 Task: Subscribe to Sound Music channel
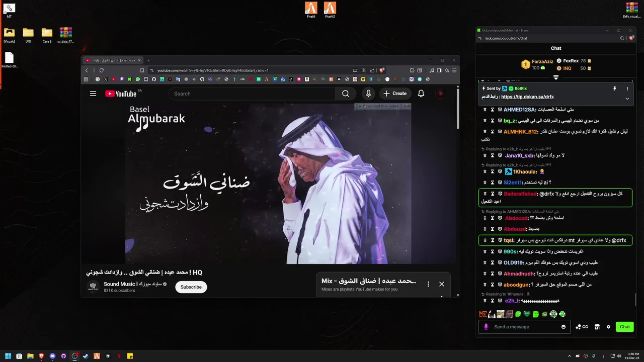[191, 287]
